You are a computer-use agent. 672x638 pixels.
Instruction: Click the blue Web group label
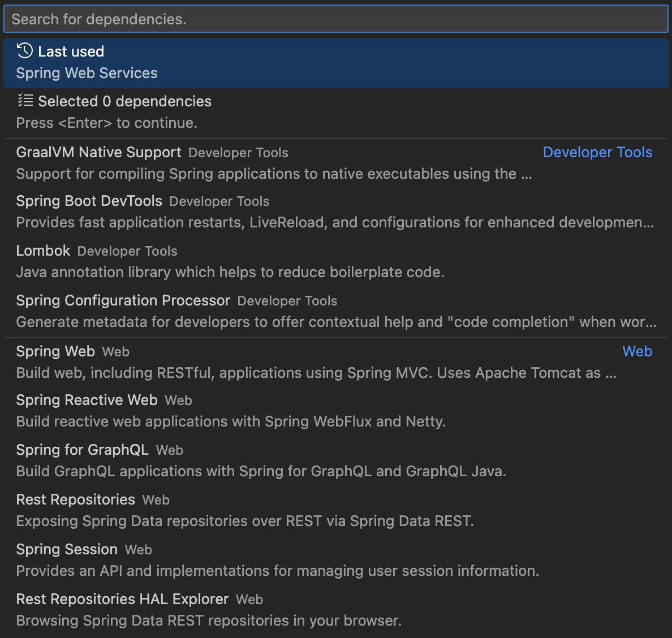[637, 351]
